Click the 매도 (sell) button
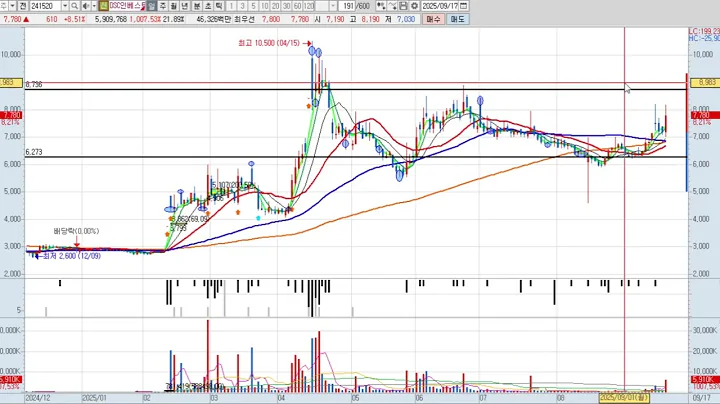 click(x=457, y=19)
